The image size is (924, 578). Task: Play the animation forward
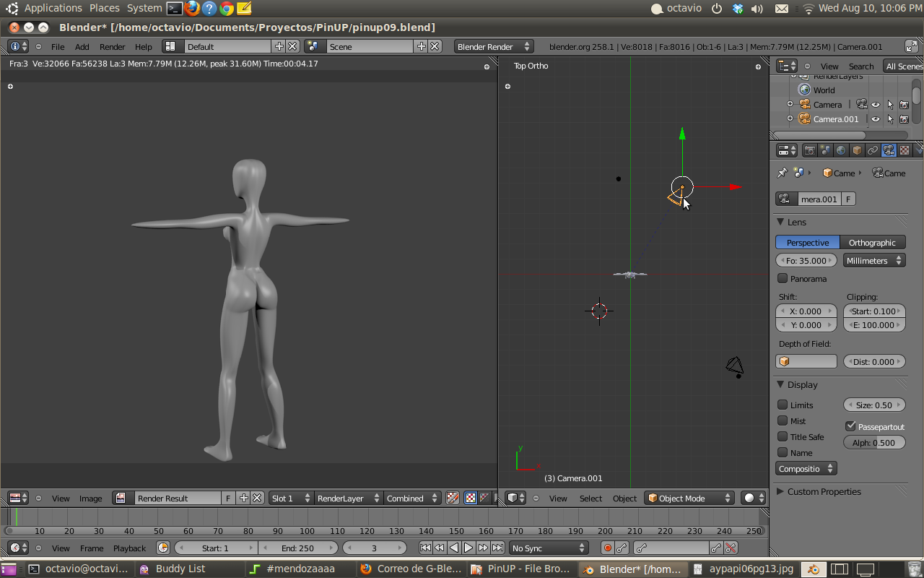(x=468, y=548)
